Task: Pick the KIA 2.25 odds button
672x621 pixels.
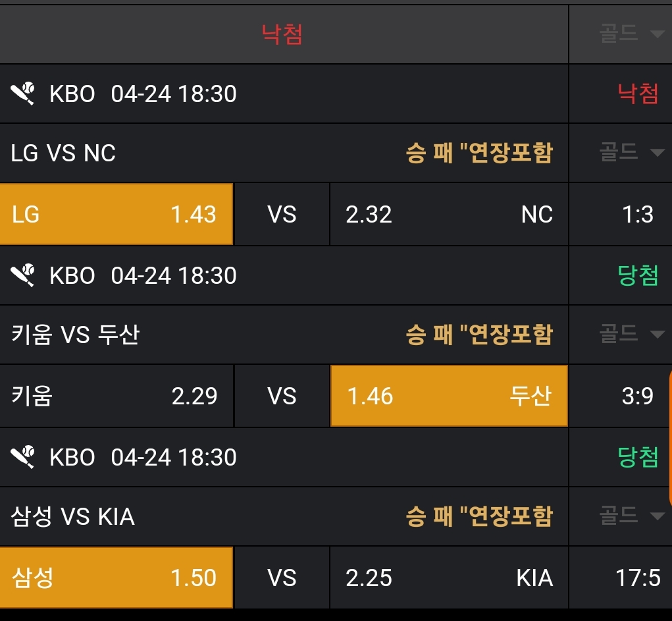Action: click(x=449, y=578)
